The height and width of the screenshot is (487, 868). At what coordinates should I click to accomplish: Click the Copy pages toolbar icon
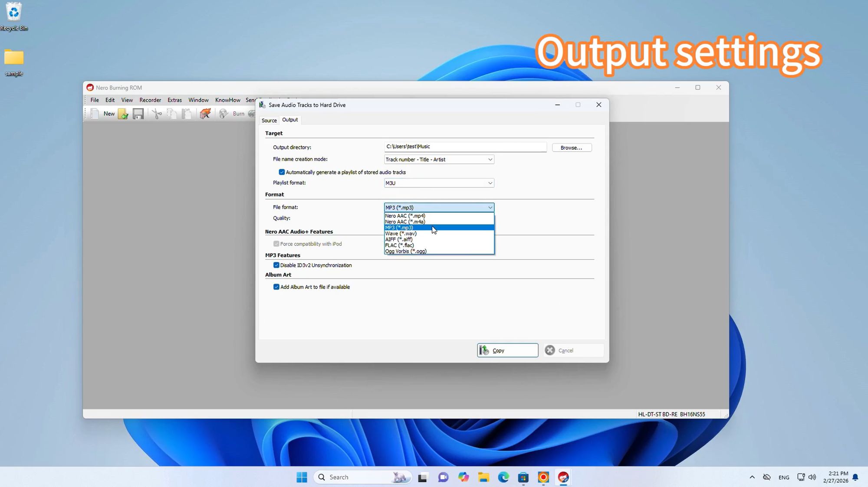point(172,114)
